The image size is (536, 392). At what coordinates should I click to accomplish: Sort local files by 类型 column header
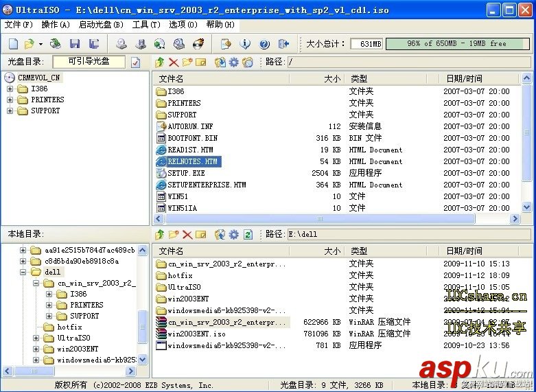pos(386,251)
